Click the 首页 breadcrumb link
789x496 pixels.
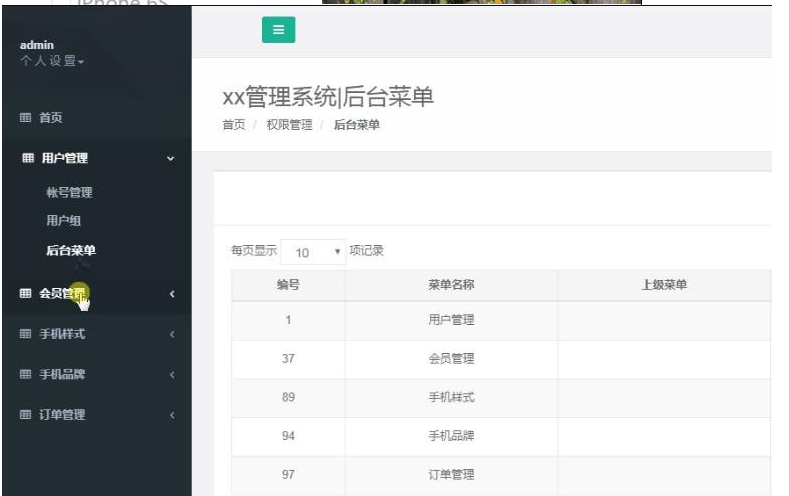(x=233, y=125)
